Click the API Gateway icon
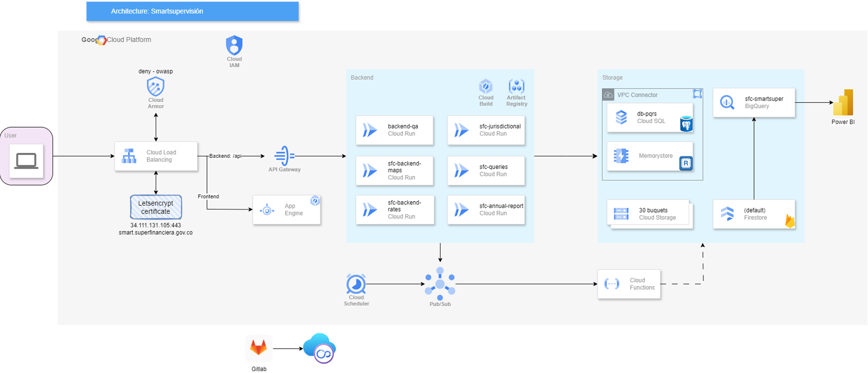 click(x=285, y=156)
